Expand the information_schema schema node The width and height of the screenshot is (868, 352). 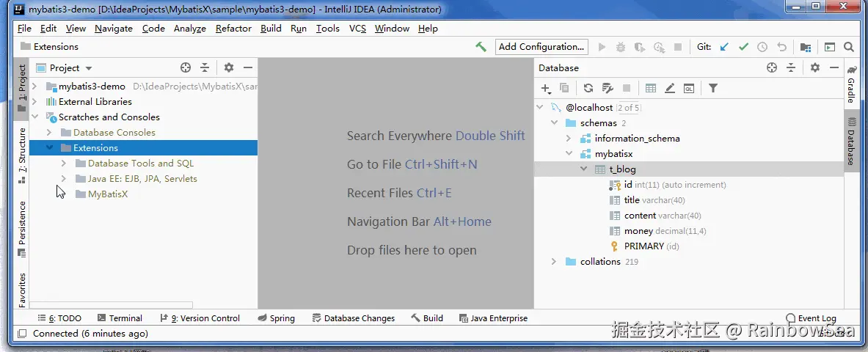[569, 139]
